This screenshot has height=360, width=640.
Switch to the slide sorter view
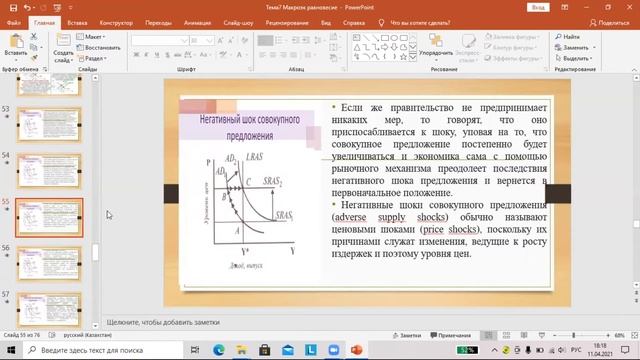506,335
